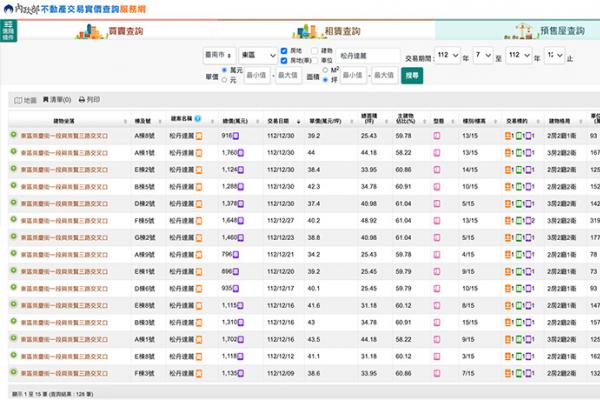This screenshot has width=600, height=400.
Task: Check the 建物 checkbox
Action: tap(314, 51)
